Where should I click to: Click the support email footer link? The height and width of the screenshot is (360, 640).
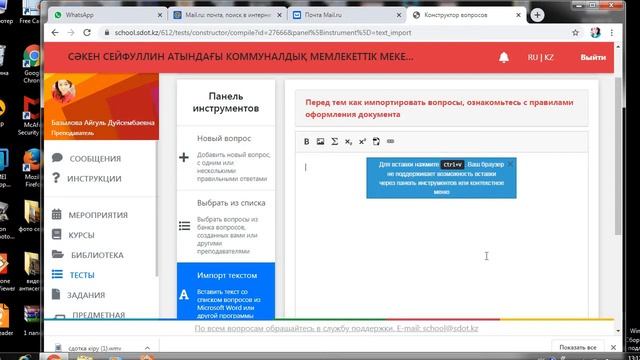tap(336, 328)
